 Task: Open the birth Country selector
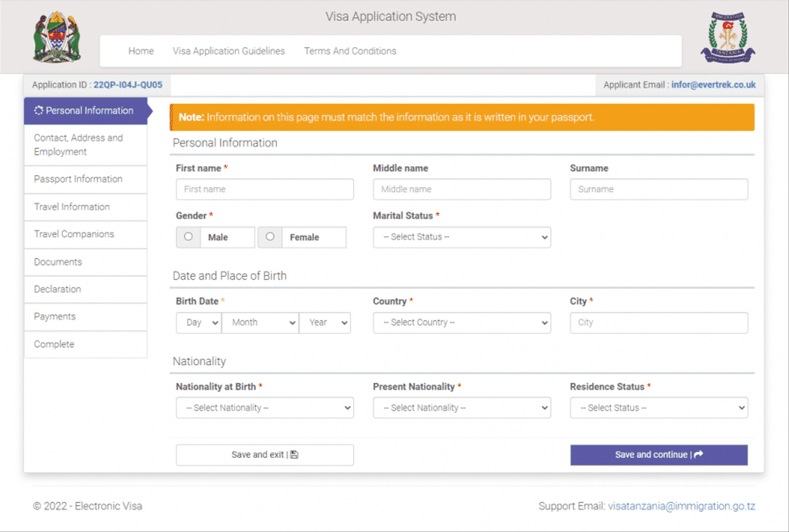462,322
